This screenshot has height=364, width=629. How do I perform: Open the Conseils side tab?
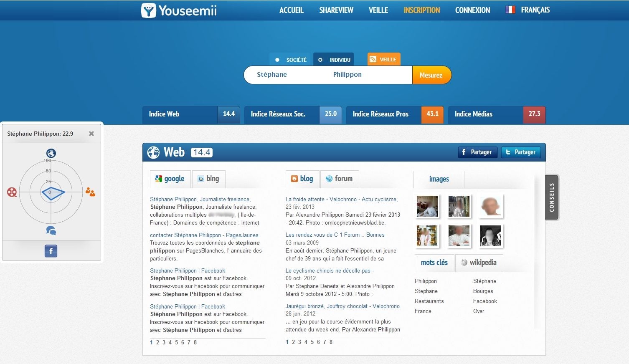point(552,197)
